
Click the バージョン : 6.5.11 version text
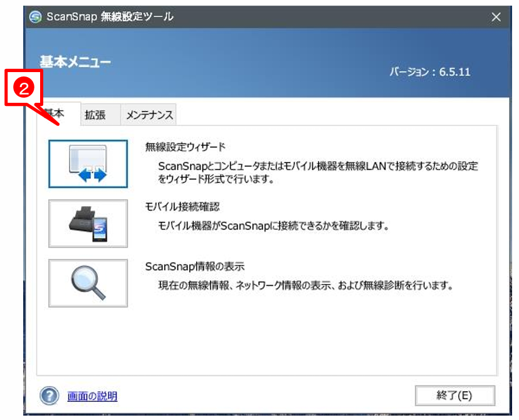coord(429,72)
